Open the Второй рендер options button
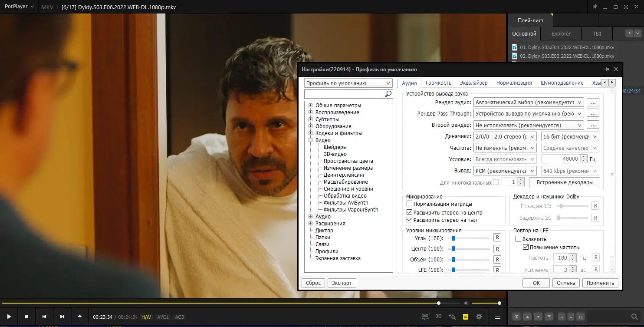 593,125
